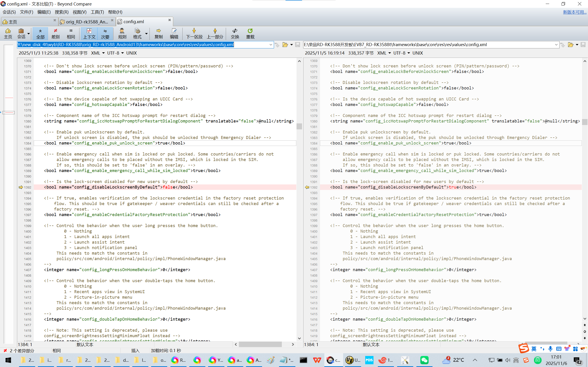Click the Next Section (下一区段) arrow icon
The height and width of the screenshot is (367, 588).
coord(194,31)
